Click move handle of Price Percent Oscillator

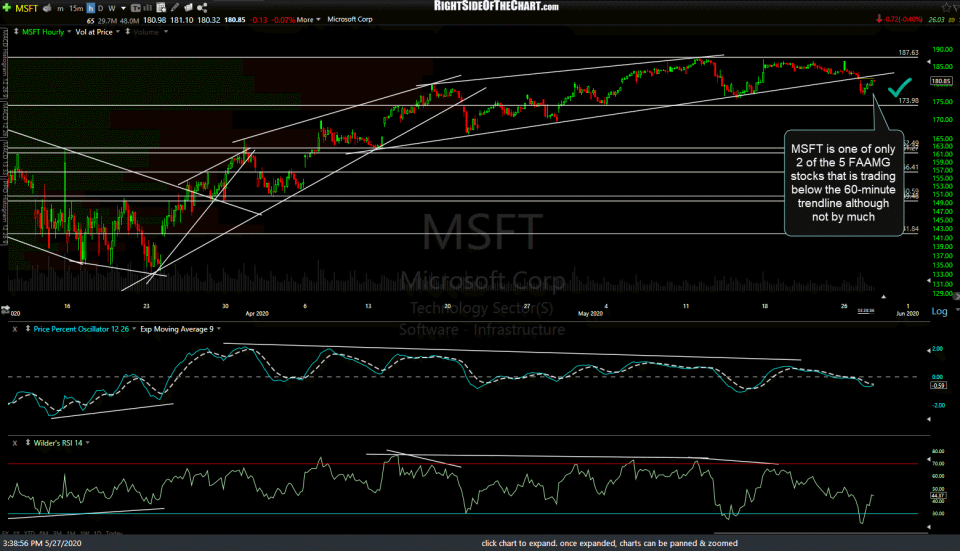[28, 329]
